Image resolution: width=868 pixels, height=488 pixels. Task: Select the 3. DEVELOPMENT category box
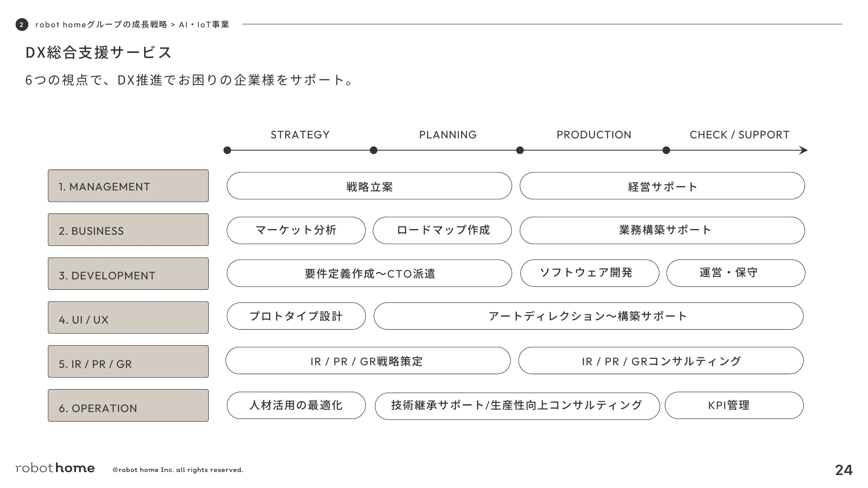(x=128, y=274)
